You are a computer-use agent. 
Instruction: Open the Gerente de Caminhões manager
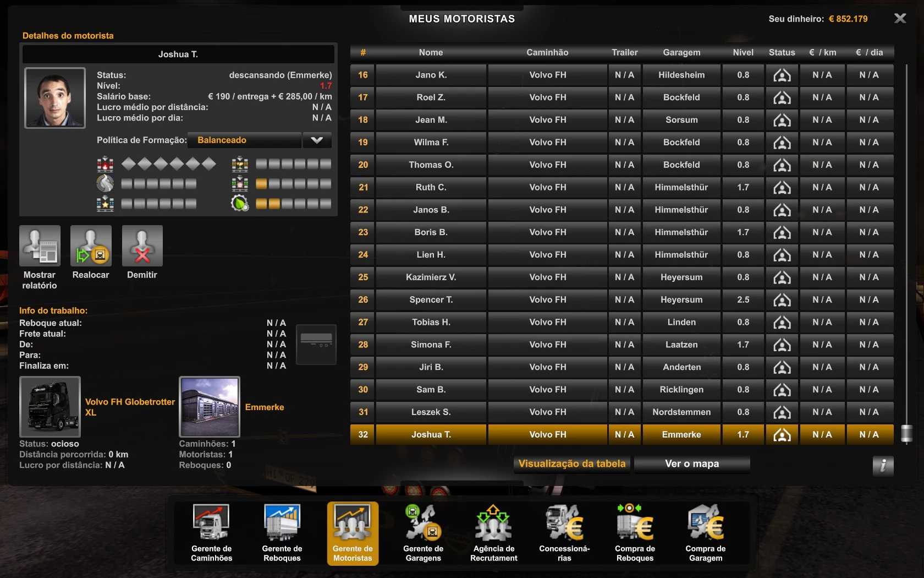(x=212, y=532)
